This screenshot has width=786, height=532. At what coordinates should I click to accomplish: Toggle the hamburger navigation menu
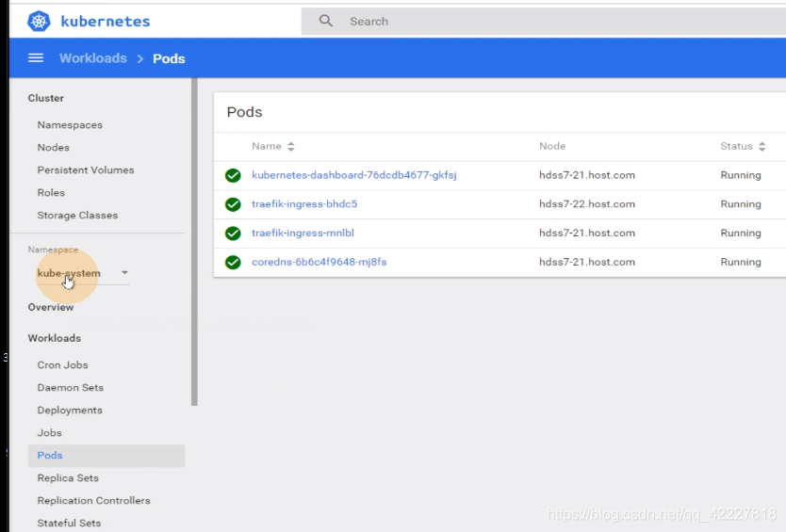pos(36,58)
